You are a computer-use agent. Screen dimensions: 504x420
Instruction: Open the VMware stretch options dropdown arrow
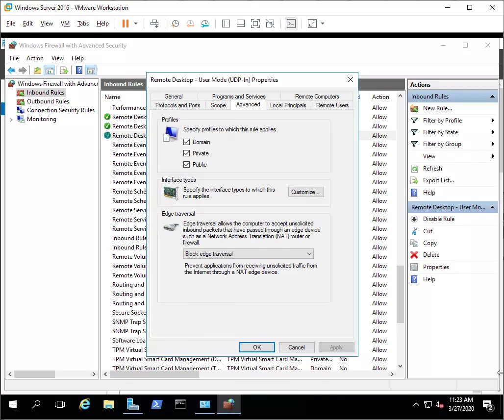323,24
